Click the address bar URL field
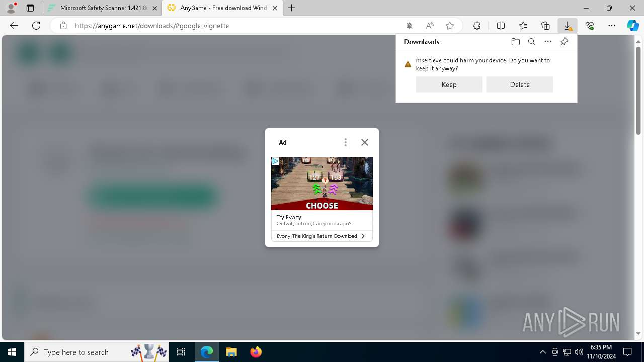Viewport: 644px width, 362px height. (x=236, y=26)
